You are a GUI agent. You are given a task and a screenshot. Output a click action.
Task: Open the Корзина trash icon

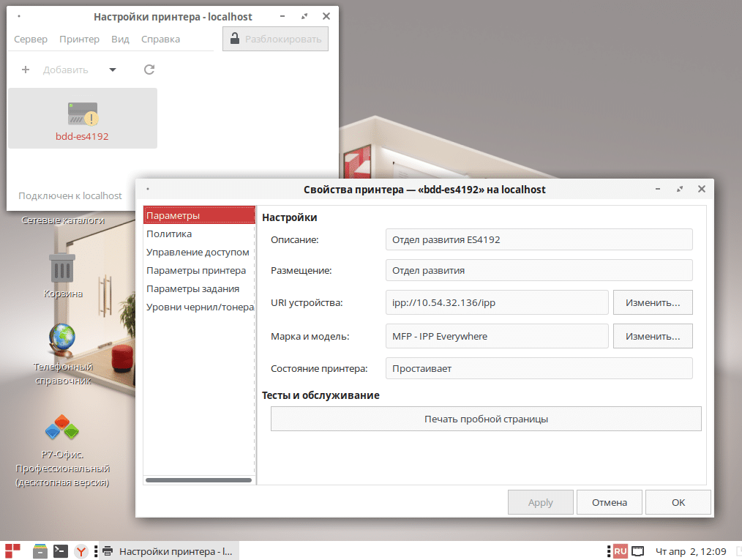[63, 267]
